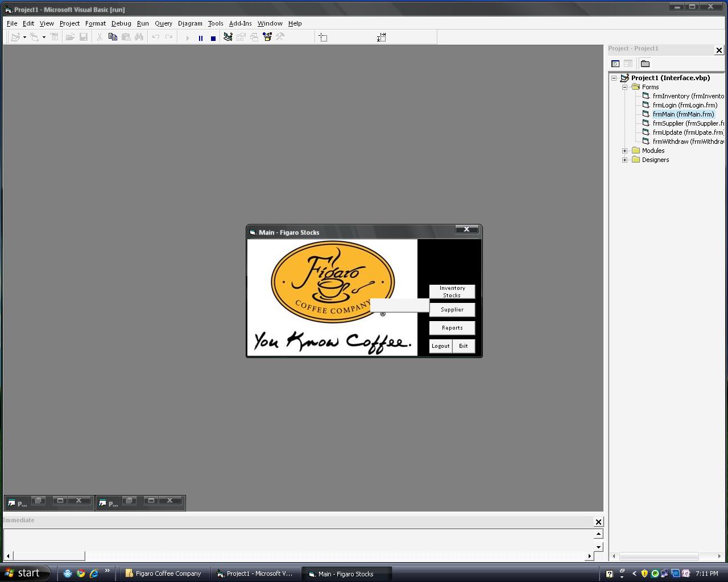The width and height of the screenshot is (728, 582).
Task: Open the Diagram menu
Action: (x=190, y=23)
